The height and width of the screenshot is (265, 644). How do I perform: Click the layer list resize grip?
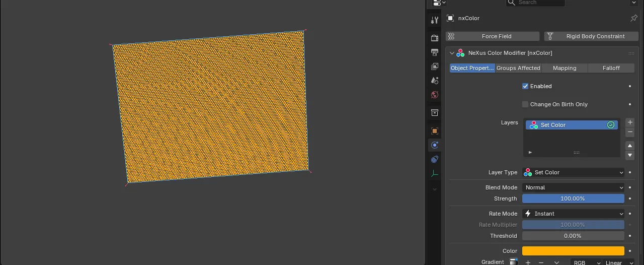pos(577,153)
